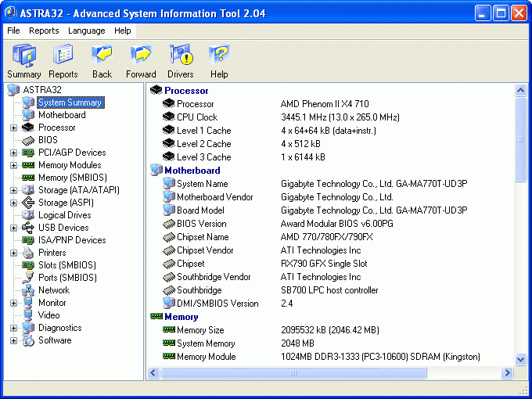This screenshot has height=399, width=532.
Task: Click the Summary toolbar icon
Action: click(x=23, y=56)
